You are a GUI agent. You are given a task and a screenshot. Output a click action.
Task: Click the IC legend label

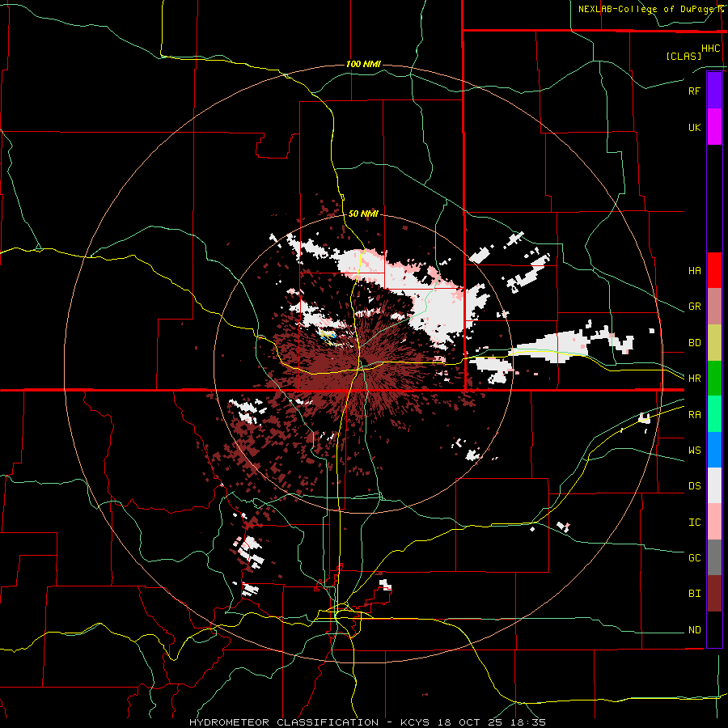coord(694,523)
